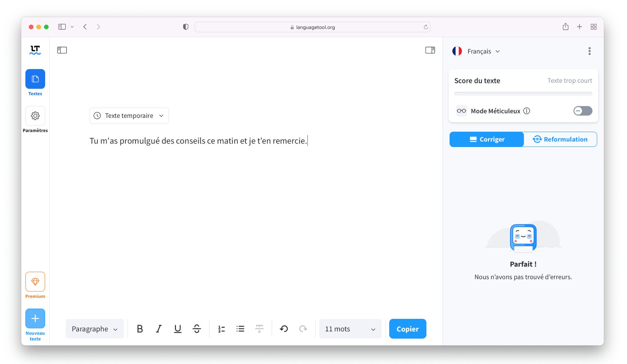Toggle italic formatting

pos(159,329)
